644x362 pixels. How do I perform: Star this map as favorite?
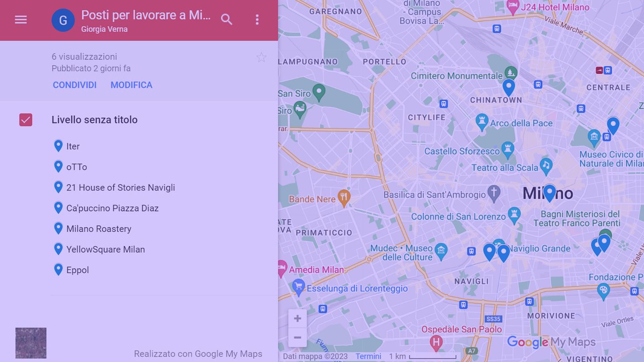(261, 57)
